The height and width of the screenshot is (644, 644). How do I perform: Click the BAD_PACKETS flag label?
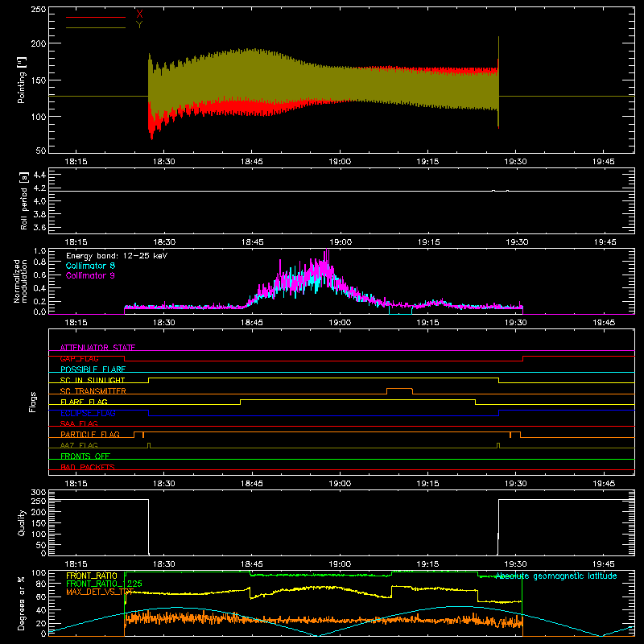tap(88, 467)
